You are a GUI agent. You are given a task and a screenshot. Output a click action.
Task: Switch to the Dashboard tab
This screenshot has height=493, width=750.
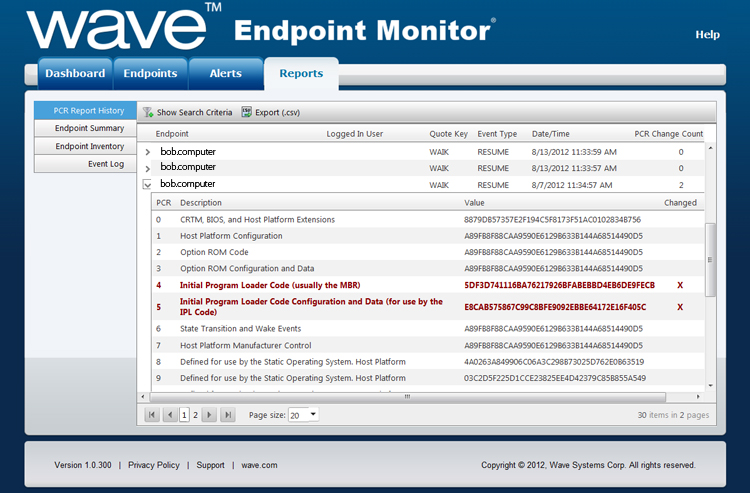click(75, 73)
